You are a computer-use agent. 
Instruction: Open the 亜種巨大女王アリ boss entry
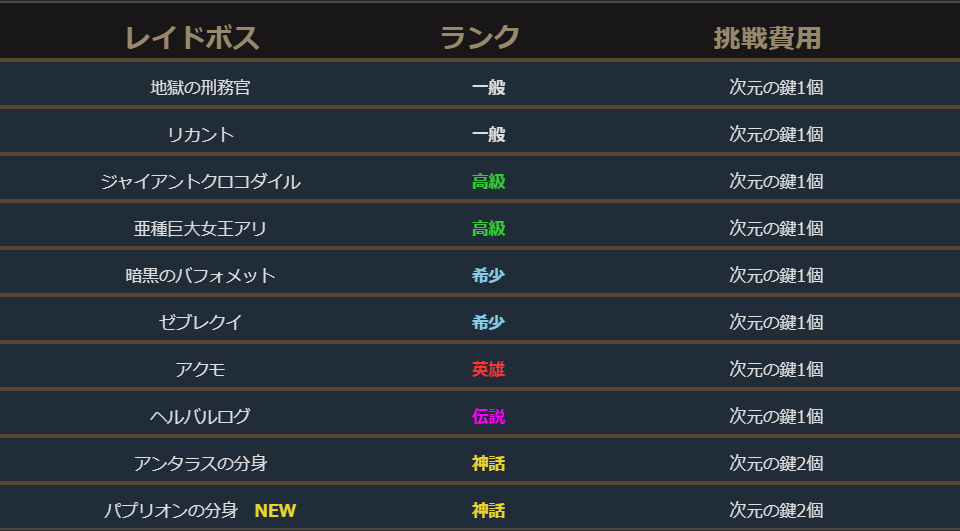coord(200,228)
